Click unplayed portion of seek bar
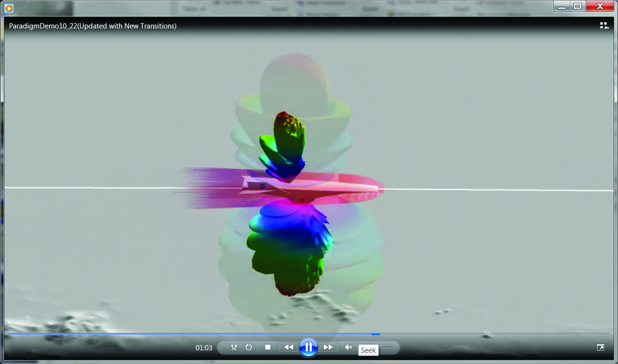Image resolution: width=618 pixels, height=364 pixels. [x=494, y=334]
